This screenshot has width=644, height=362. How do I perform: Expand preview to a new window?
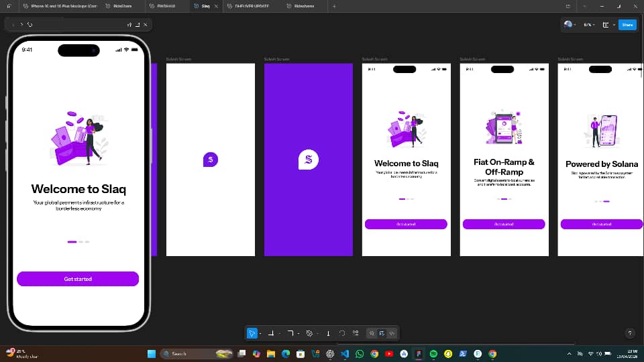[138, 25]
